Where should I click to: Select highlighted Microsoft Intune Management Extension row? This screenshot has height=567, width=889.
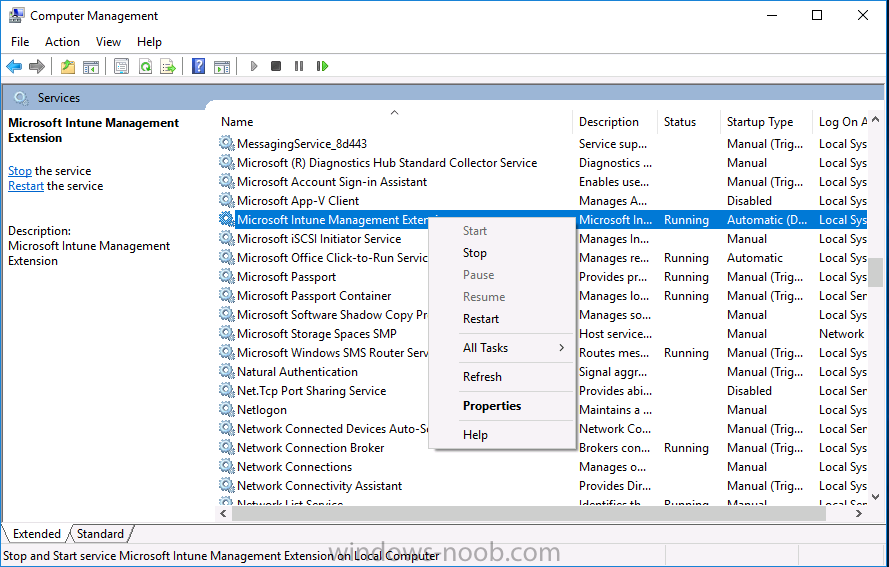543,219
